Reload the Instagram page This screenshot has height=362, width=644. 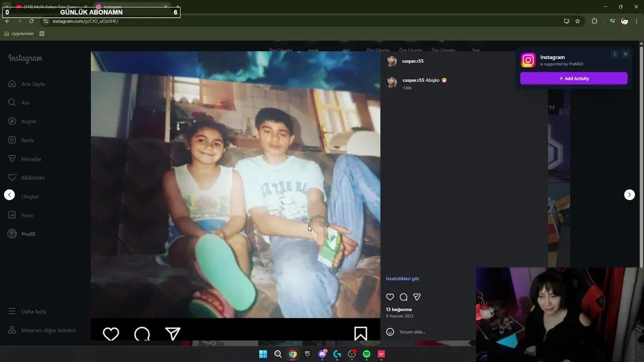31,21
